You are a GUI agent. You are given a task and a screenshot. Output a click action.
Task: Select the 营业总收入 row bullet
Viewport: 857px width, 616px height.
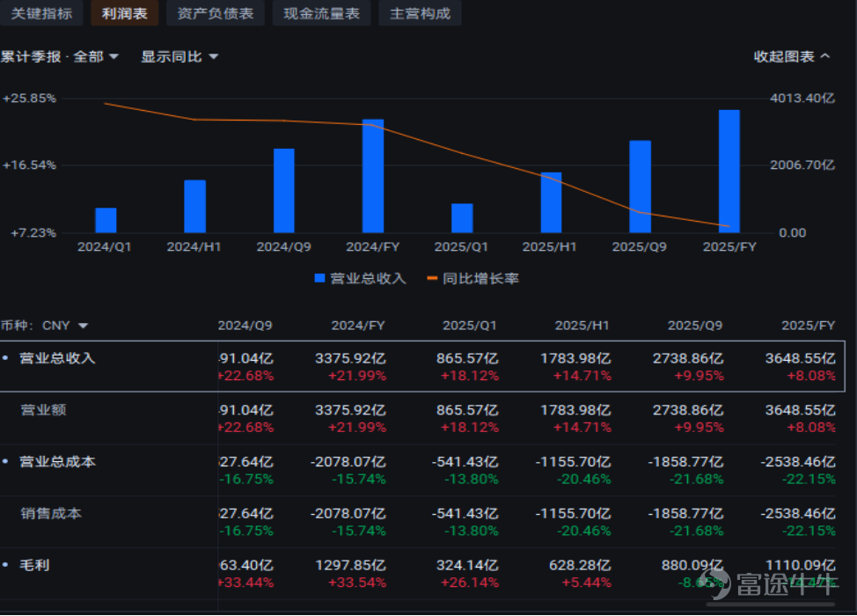coord(5,358)
